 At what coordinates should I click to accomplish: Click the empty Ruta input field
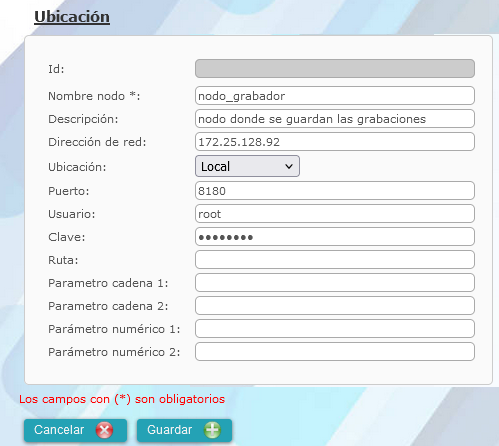335,260
